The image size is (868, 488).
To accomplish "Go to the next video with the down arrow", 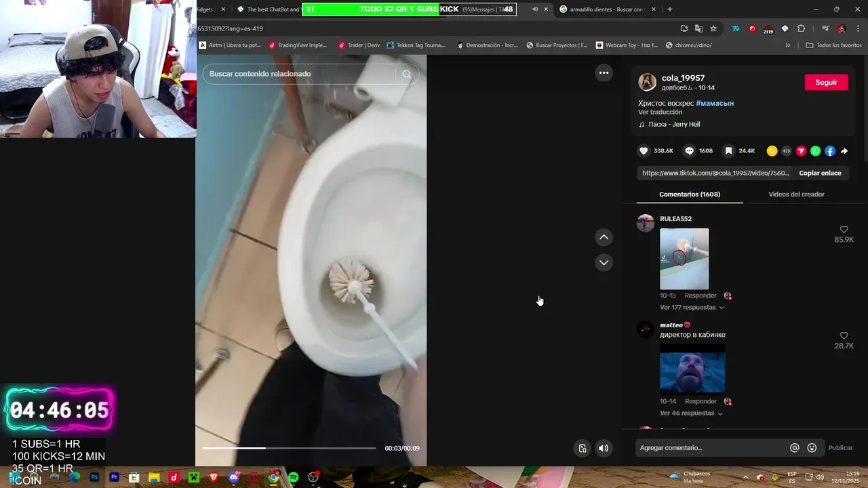I will pos(604,262).
